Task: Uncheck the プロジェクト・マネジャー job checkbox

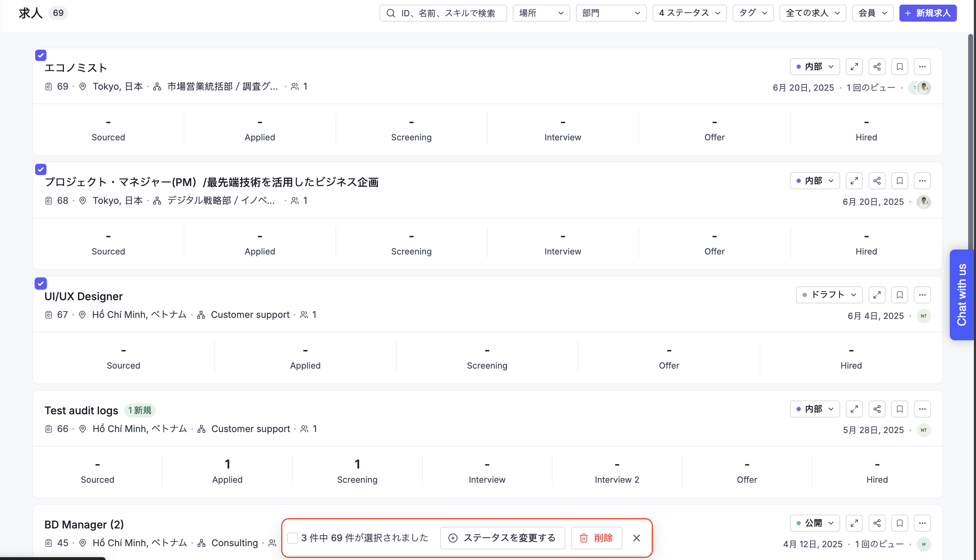Action: click(41, 170)
